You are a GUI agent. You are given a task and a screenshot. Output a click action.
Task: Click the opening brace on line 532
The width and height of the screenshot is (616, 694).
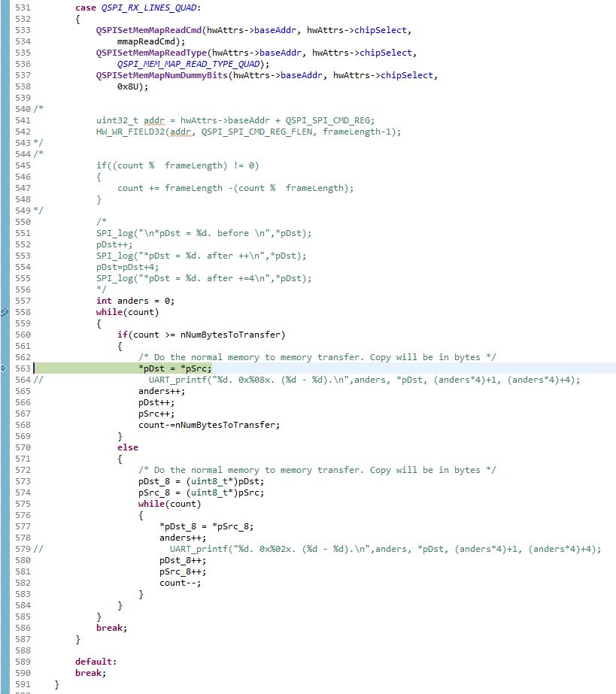[x=78, y=19]
